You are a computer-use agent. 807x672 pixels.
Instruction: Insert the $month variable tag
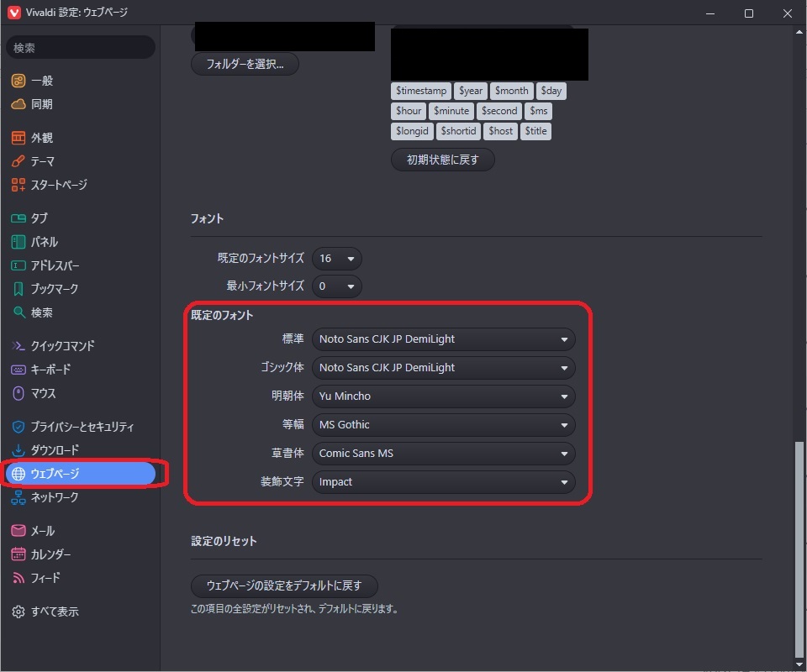coord(512,91)
